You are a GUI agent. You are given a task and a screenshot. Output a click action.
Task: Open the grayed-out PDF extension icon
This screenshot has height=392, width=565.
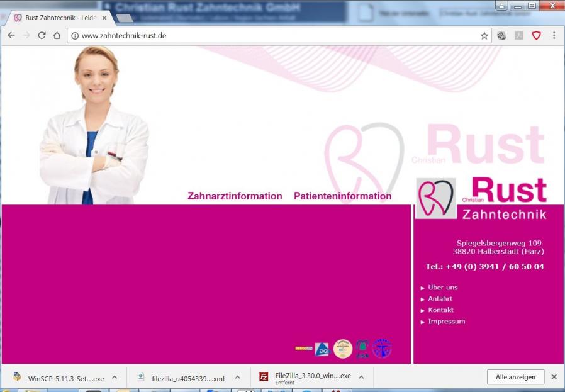[519, 36]
